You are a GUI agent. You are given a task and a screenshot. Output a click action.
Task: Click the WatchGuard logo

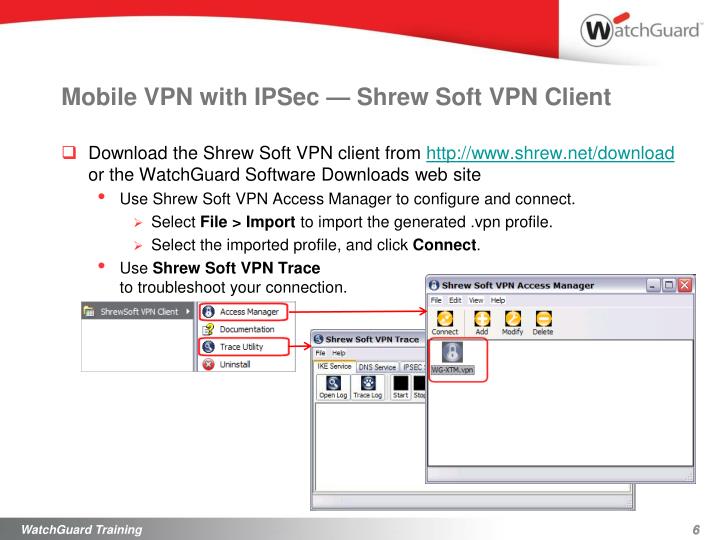[641, 30]
